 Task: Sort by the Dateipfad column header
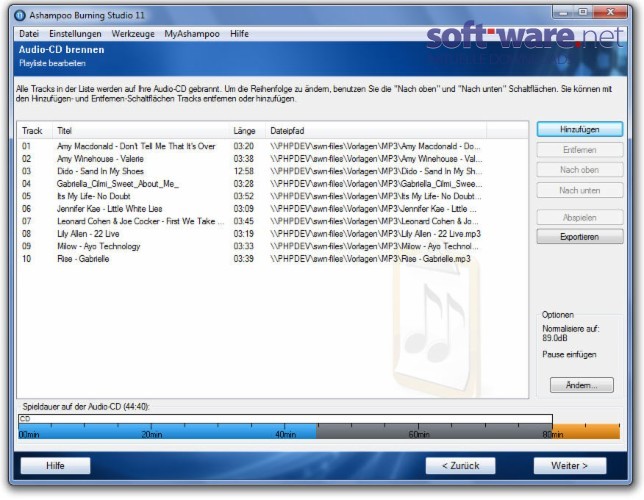[x=376, y=131]
